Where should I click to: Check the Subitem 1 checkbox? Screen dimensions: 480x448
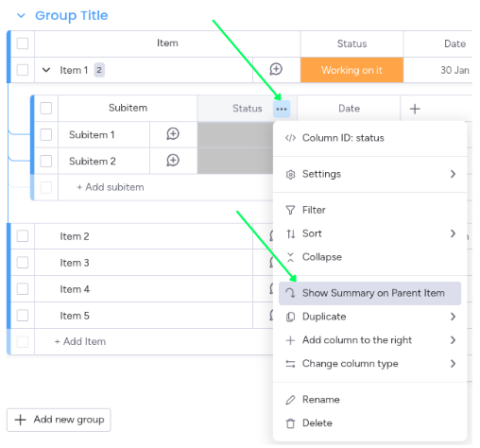click(46, 135)
